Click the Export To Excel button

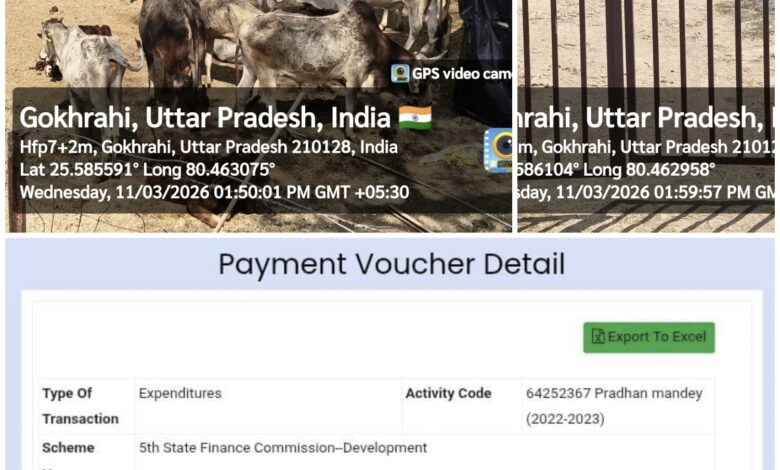click(x=649, y=337)
